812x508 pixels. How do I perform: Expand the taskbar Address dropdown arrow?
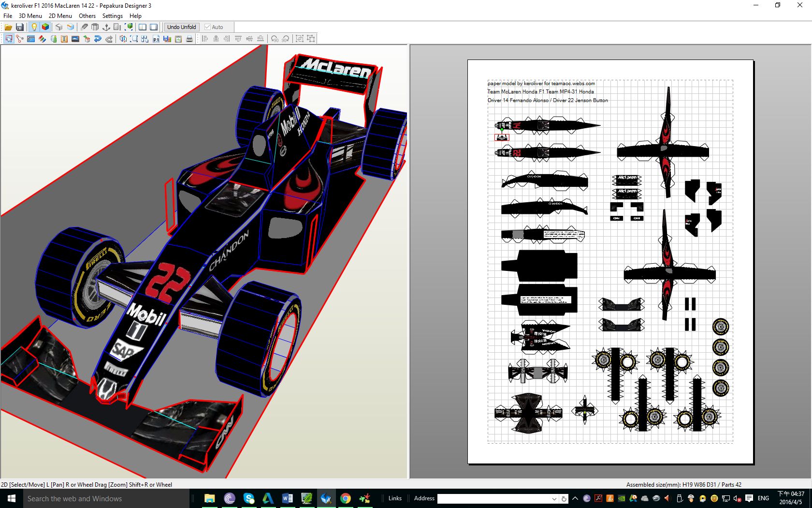[554, 498]
